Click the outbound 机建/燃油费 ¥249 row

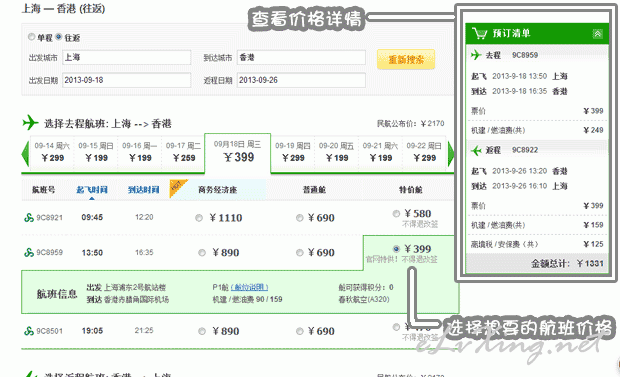[537, 130]
